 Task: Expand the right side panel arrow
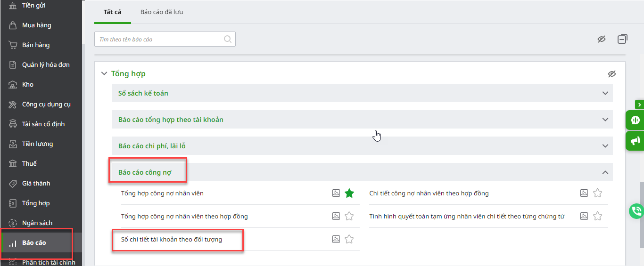[x=639, y=104]
